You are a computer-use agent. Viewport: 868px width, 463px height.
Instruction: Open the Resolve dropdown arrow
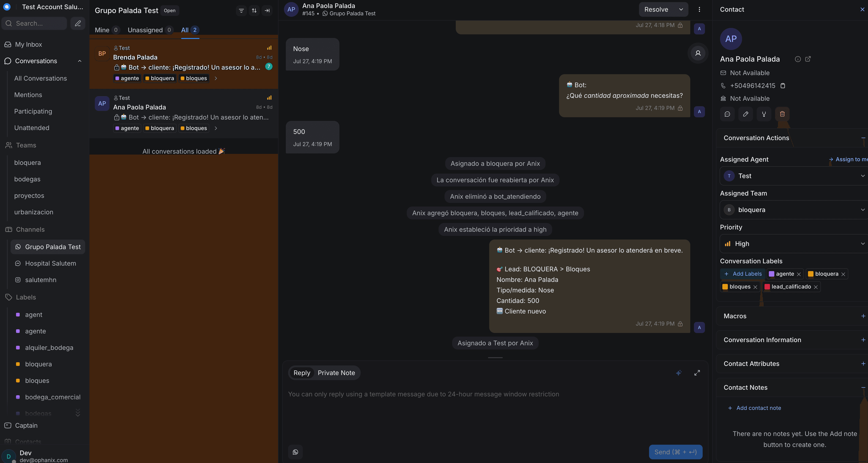click(681, 9)
